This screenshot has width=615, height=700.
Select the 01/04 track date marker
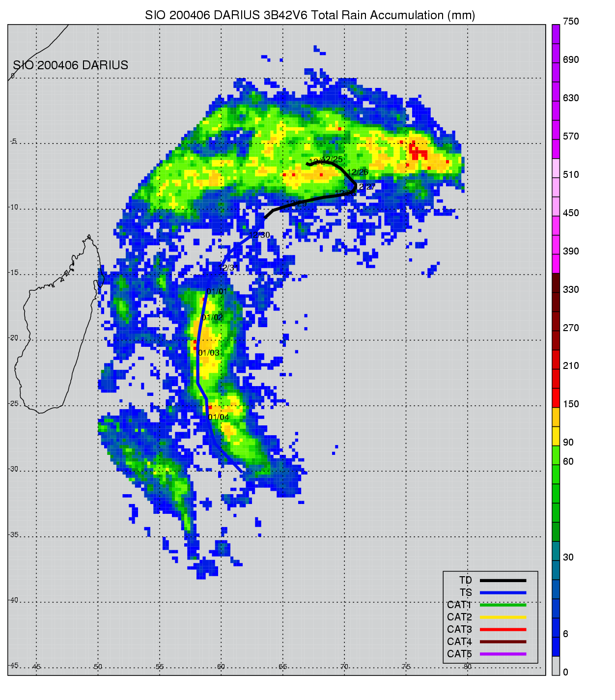pyautogui.click(x=219, y=418)
